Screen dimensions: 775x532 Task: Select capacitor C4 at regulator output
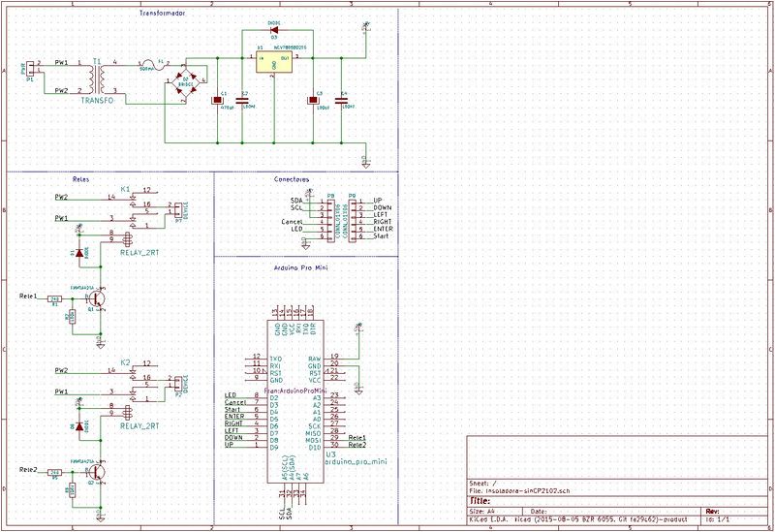tap(341, 101)
